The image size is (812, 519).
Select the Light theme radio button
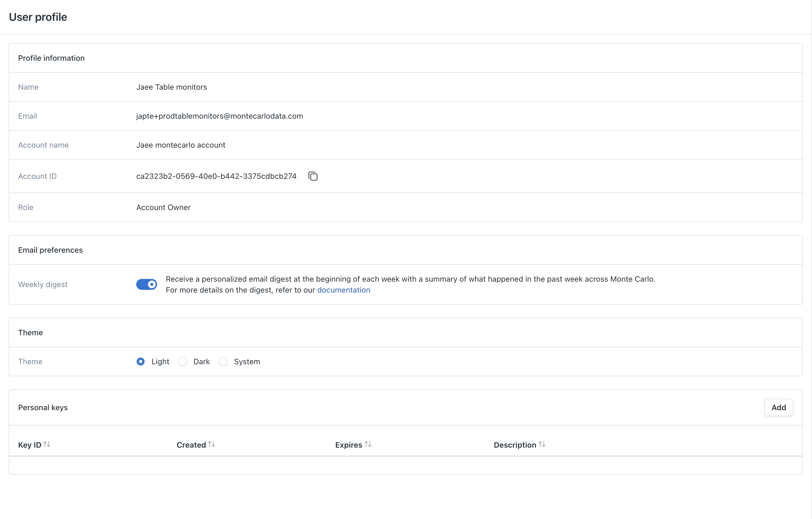pos(141,361)
